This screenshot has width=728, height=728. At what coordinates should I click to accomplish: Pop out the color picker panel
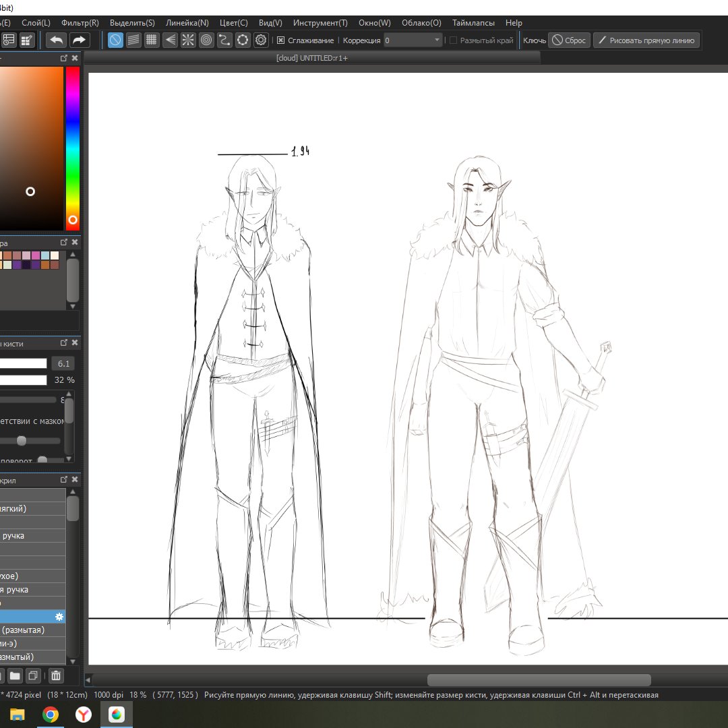click(64, 58)
